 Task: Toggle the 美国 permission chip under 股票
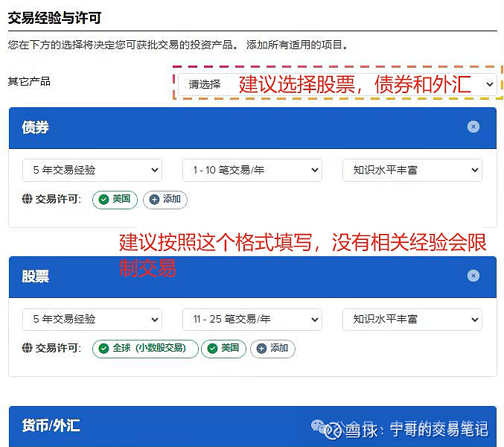(224, 349)
